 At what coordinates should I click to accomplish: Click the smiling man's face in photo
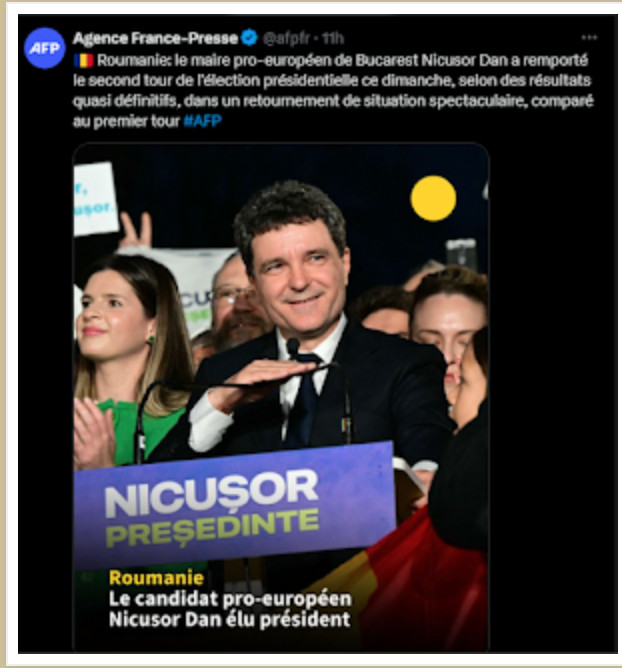pyautogui.click(x=298, y=277)
